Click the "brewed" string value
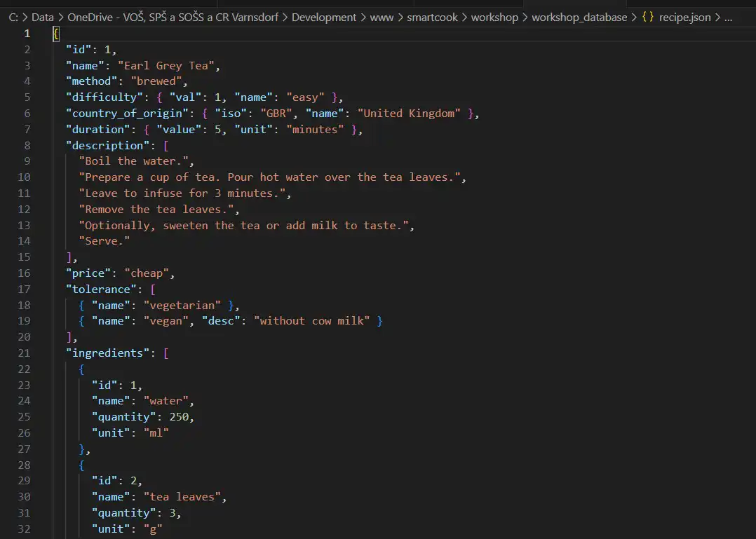Image resolution: width=756 pixels, height=539 pixels. [x=156, y=81]
